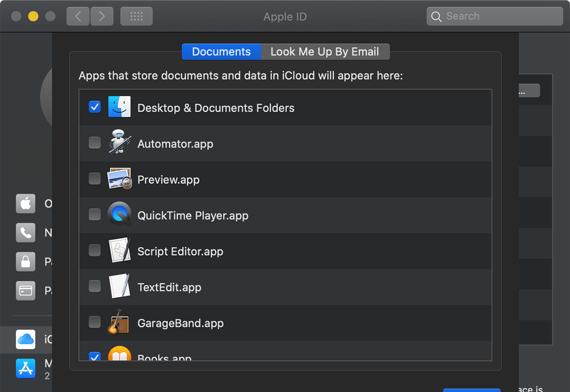Enable the Preview.app checkbox

point(95,179)
